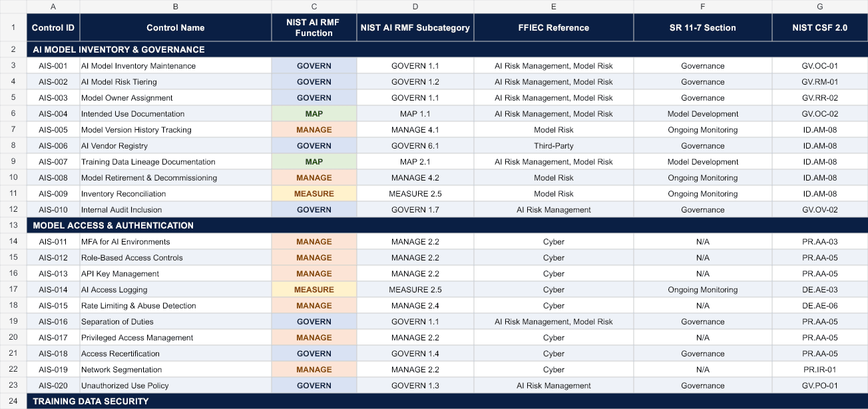Click the "FFIEC Reference" header cell
Viewport: 868px width, 409px height.
(554, 27)
